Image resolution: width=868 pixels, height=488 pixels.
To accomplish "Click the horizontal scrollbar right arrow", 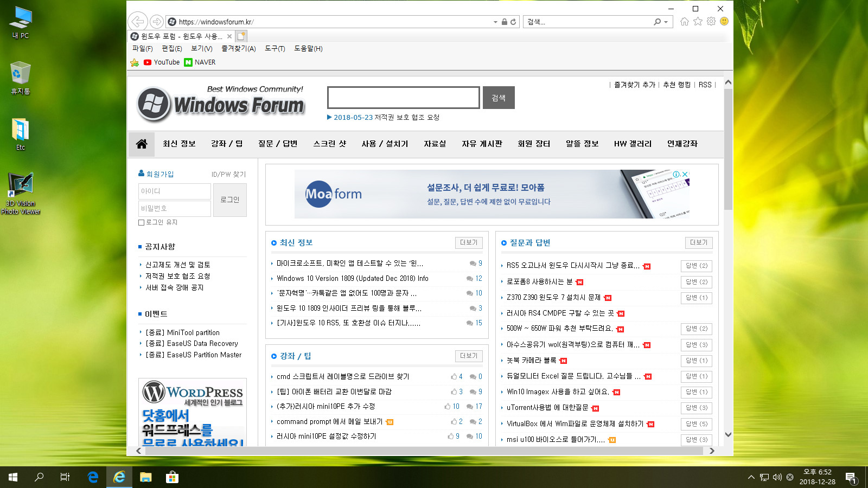I will point(712,451).
